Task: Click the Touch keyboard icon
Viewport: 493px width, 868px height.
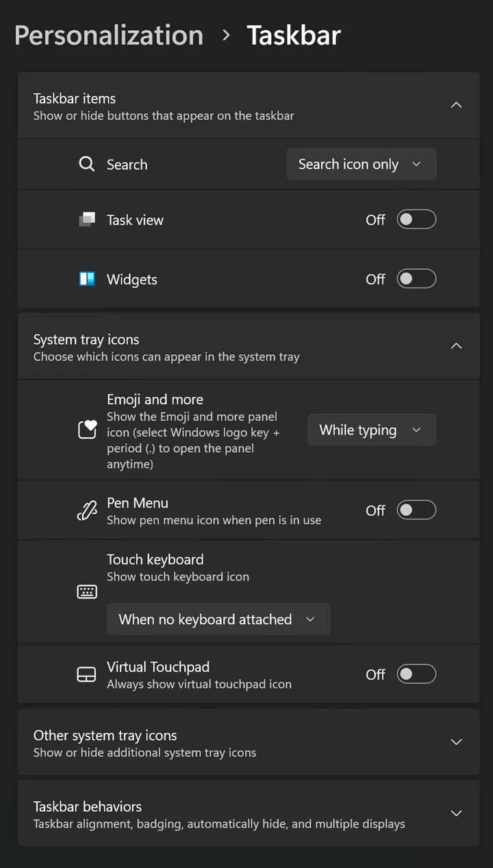Action: 86,591
